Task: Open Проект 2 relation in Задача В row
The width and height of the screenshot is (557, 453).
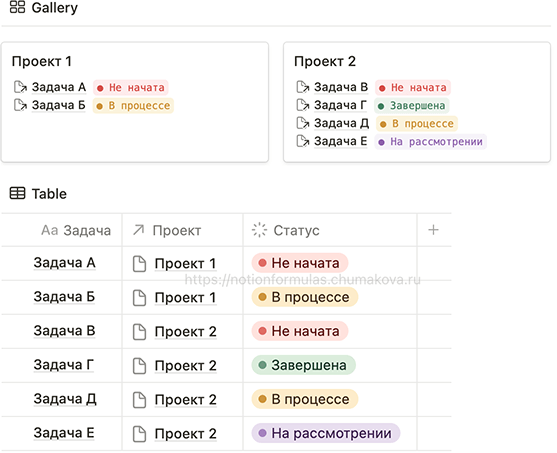Action: click(185, 331)
